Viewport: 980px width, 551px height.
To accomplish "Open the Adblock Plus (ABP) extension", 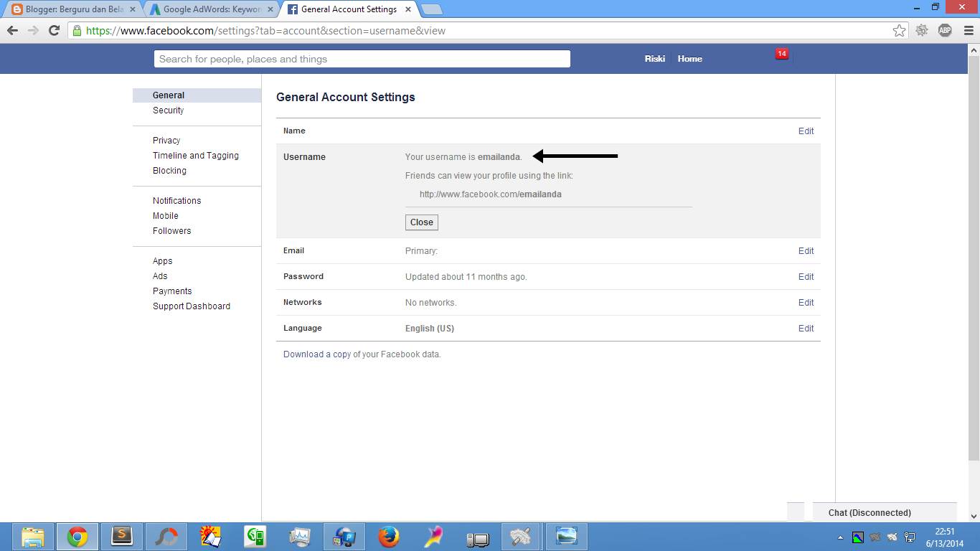I will 945,30.
